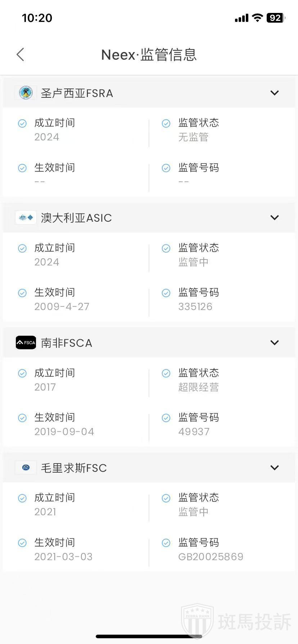298x644 pixels.
Task: Tap the South Africa FSCA black logo
Action: click(26, 342)
